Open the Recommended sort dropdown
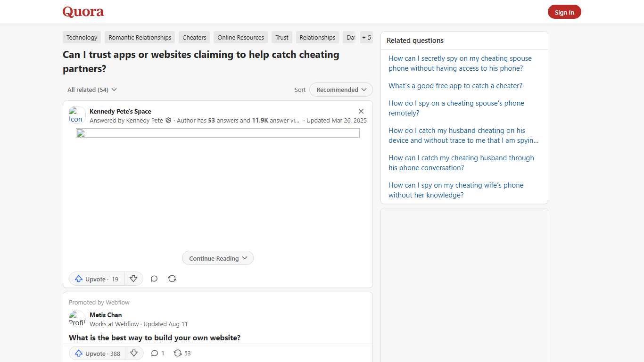Image resolution: width=644 pixels, height=362 pixels. click(341, 90)
